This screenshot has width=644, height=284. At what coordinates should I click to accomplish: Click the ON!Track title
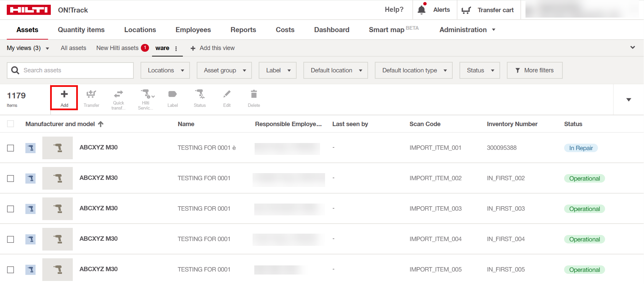pyautogui.click(x=73, y=10)
